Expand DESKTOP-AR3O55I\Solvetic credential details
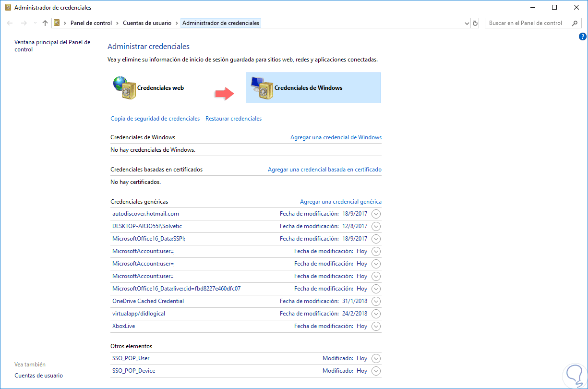 coord(376,226)
